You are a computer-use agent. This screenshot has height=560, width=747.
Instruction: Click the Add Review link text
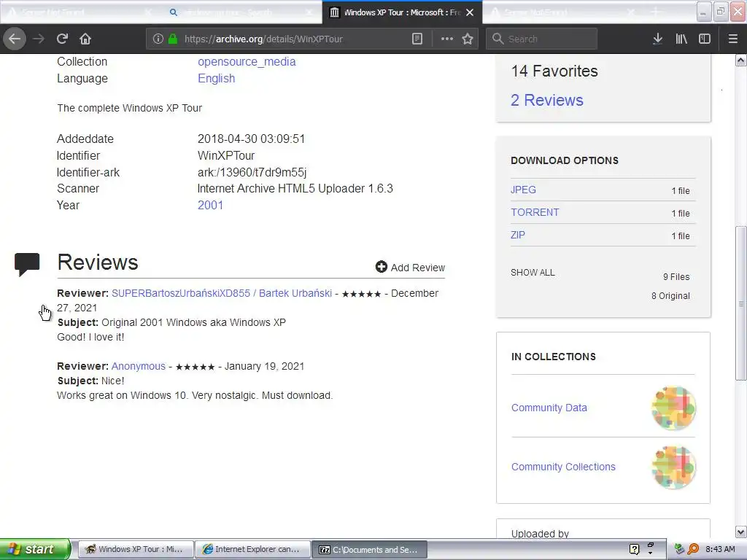point(418,268)
